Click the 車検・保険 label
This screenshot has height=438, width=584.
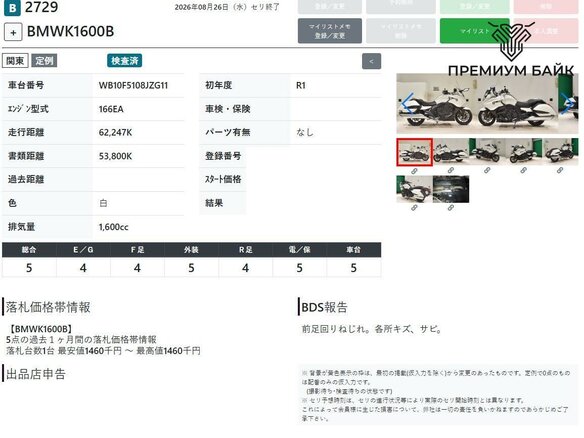[228, 109]
